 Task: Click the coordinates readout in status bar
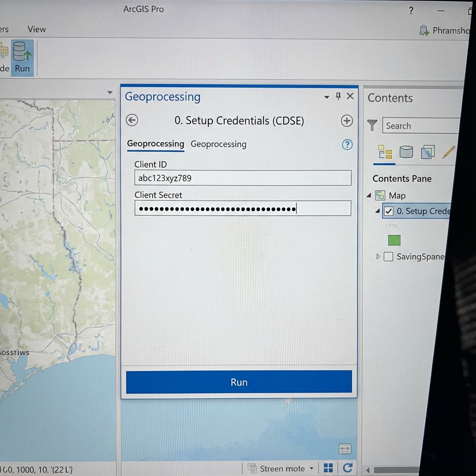tap(37, 469)
